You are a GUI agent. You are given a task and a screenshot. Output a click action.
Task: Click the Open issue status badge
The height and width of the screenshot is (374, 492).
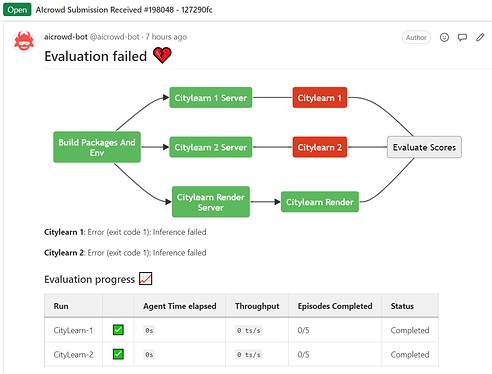[x=17, y=10]
